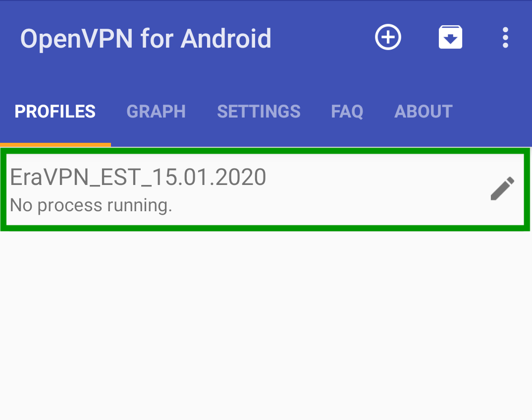The image size is (532, 420).
Task: Open the SETTINGS tab
Action: click(259, 112)
